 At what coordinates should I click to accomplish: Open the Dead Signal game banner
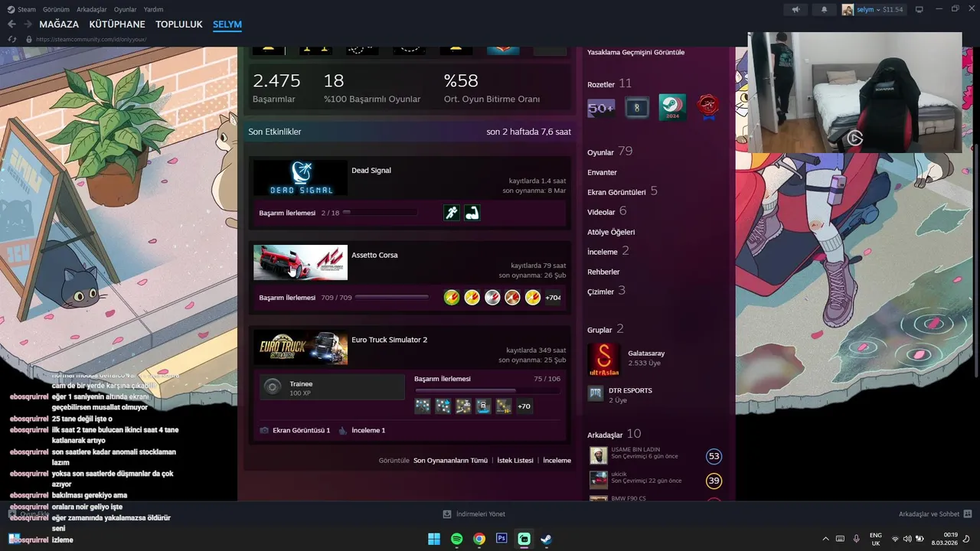pos(300,178)
